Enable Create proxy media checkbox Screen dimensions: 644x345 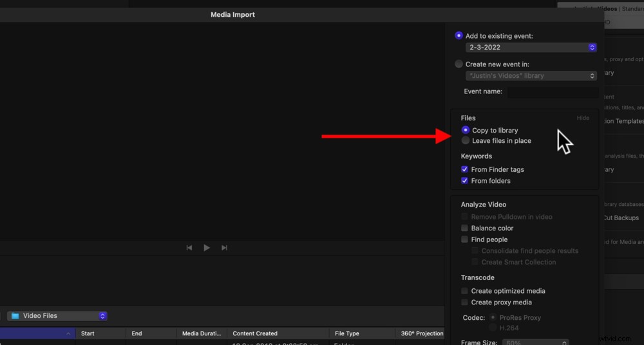464,303
